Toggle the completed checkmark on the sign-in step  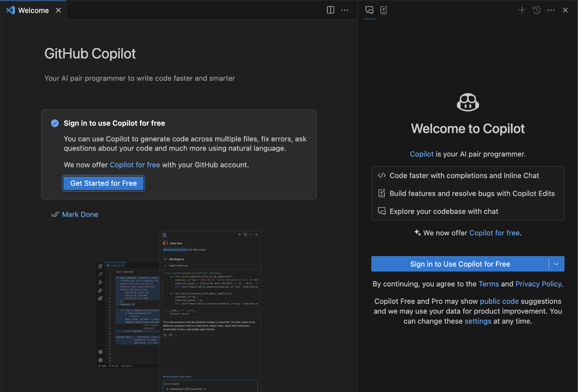coord(55,123)
